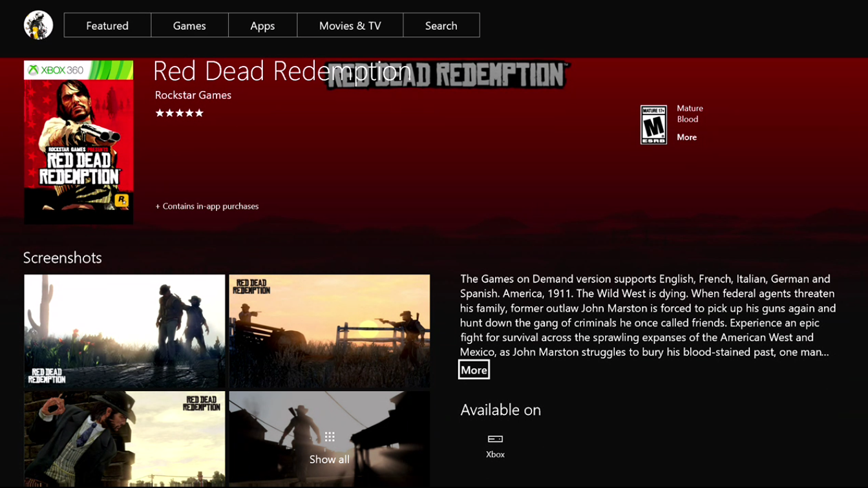Switch to the Featured tab

point(107,26)
